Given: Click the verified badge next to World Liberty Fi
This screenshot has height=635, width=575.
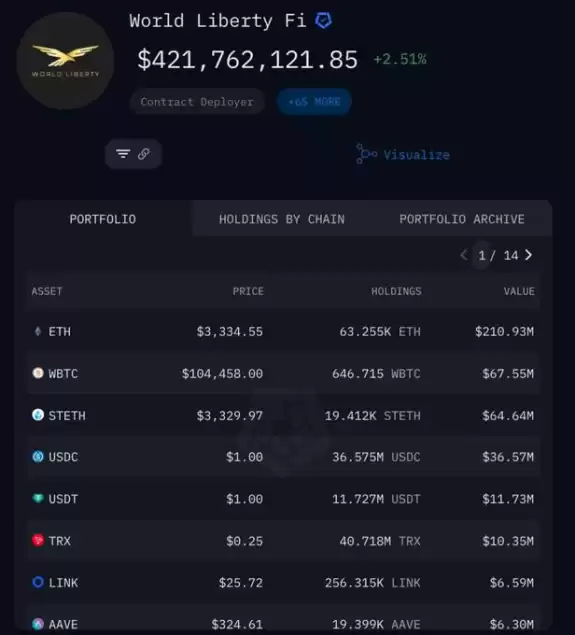Looking at the screenshot, I should (x=324, y=20).
